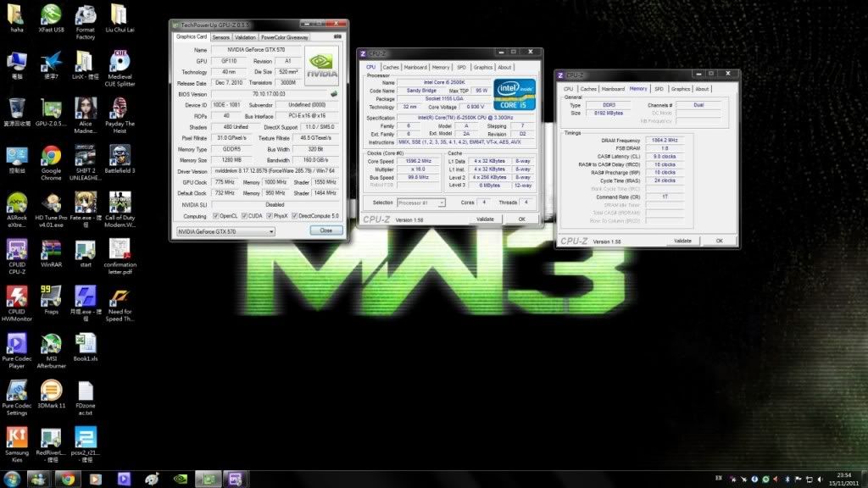Switch to the Sensors tab in GPU-Z
The height and width of the screenshot is (488, 868).
[220, 37]
